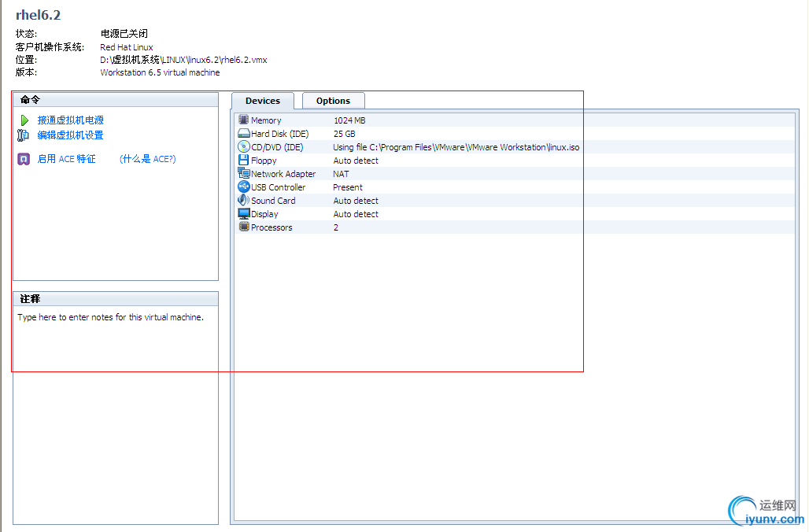Click the 位置: location label
Viewport: 809px width, 532px height.
pyautogui.click(x=26, y=60)
